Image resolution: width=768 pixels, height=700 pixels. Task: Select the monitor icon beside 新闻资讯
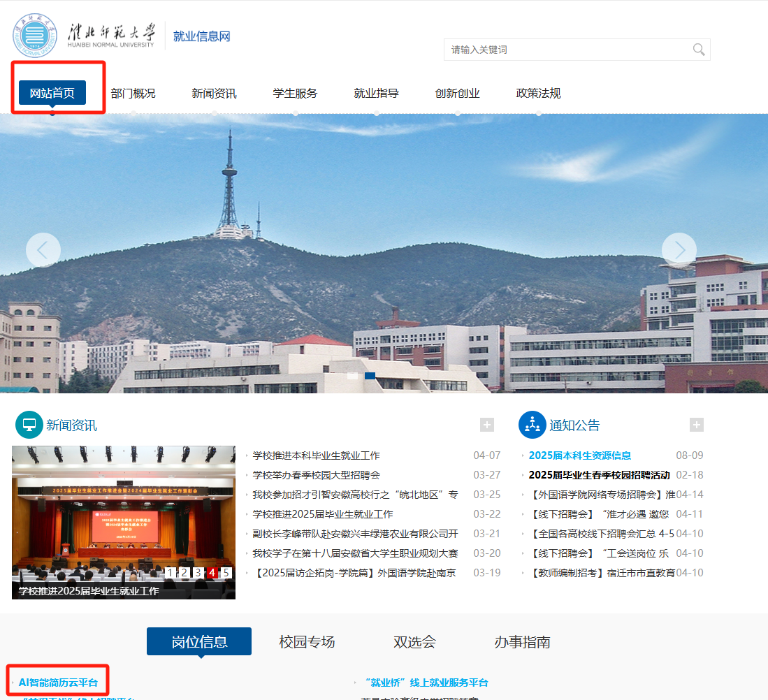point(29,425)
